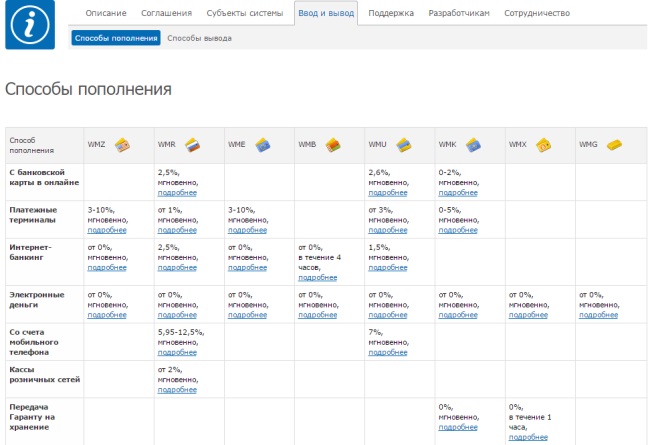The image size is (650, 445).
Task: Open подробнее for WMU mobile phone account
Action: [x=388, y=351]
